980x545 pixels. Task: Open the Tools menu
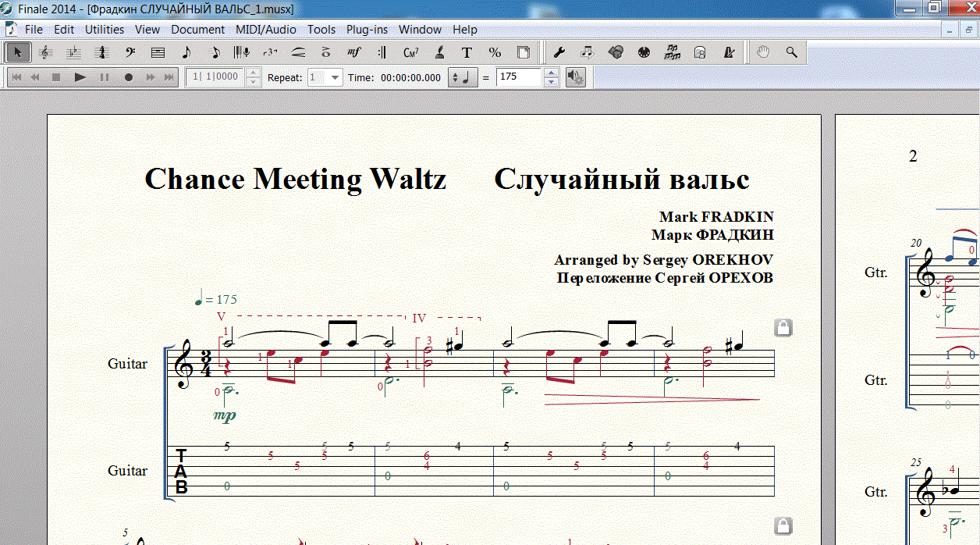[x=321, y=30]
